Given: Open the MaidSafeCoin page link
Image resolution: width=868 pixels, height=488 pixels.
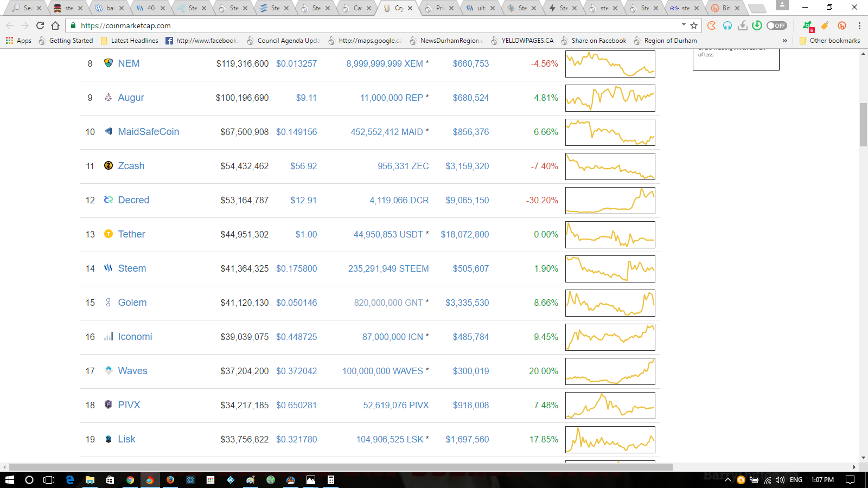Looking at the screenshot, I should click(x=149, y=132).
